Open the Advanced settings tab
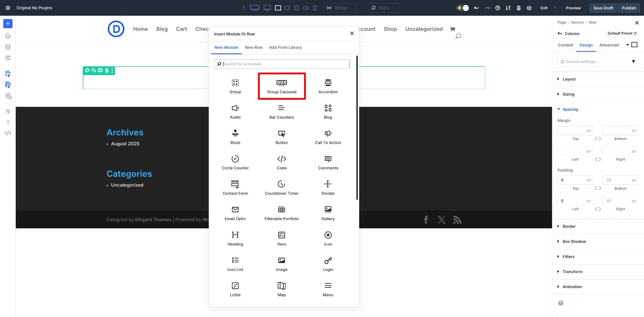 pos(609,45)
